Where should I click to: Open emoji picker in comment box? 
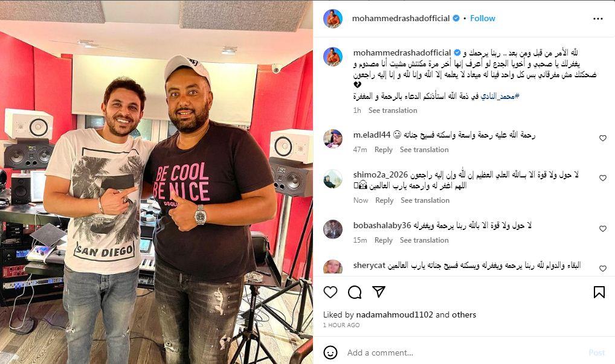330,353
